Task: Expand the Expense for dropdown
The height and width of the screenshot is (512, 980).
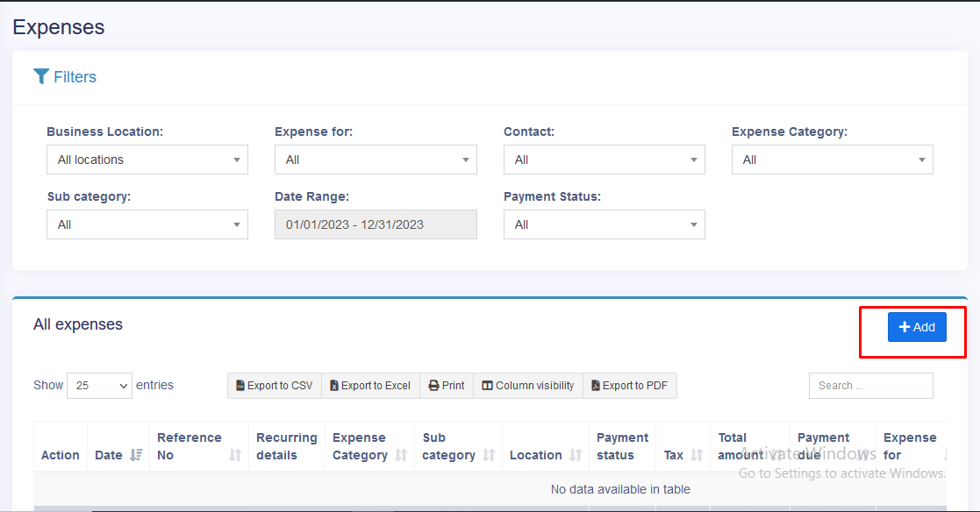Action: pos(376,160)
